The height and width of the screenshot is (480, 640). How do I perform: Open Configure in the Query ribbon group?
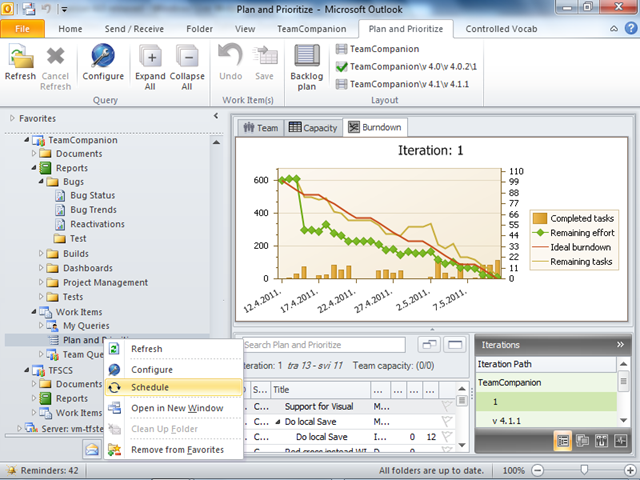[102, 57]
